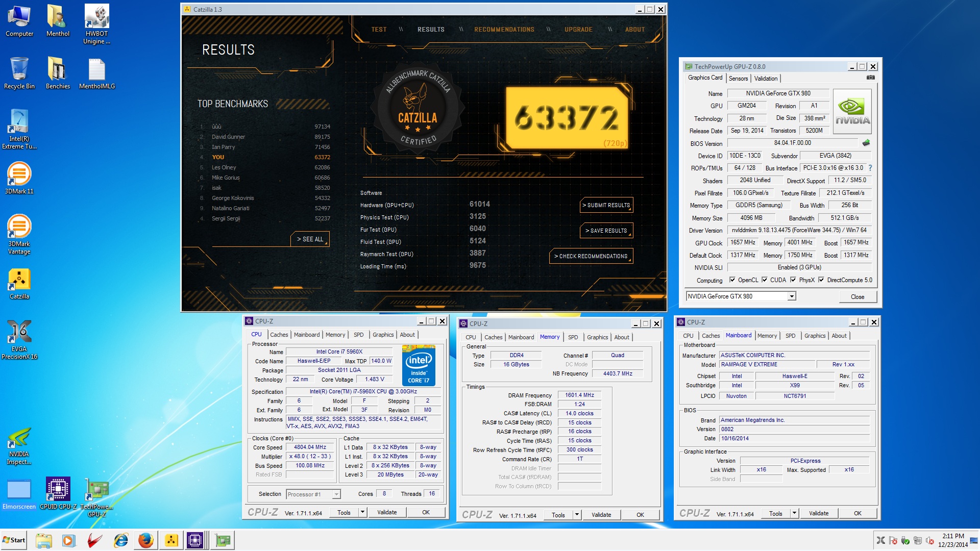This screenshot has height=551, width=980.
Task: Switch to the Validation tab in GPU-Z
Action: coord(766,79)
